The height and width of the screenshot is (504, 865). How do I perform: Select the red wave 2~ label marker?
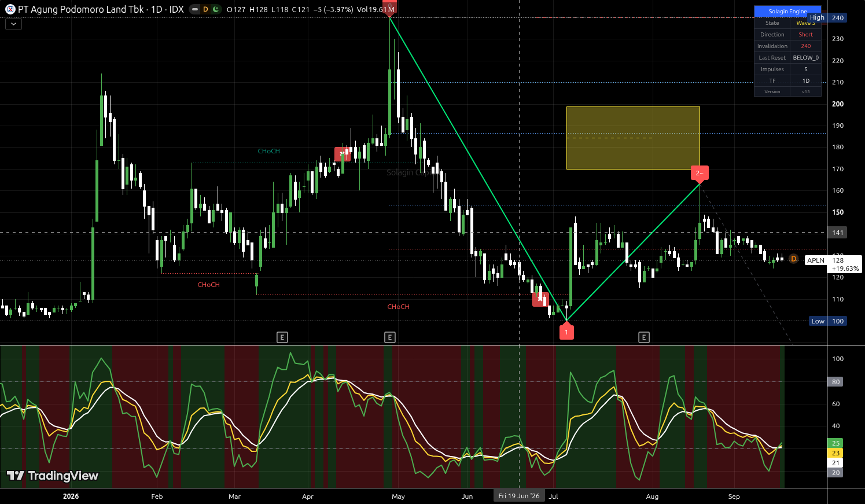[700, 174]
